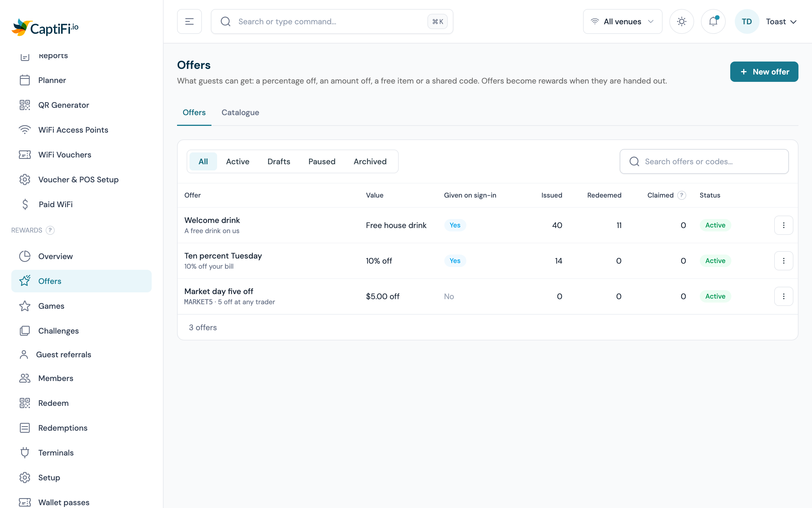Open the rewards Overview page

pyautogui.click(x=81, y=256)
